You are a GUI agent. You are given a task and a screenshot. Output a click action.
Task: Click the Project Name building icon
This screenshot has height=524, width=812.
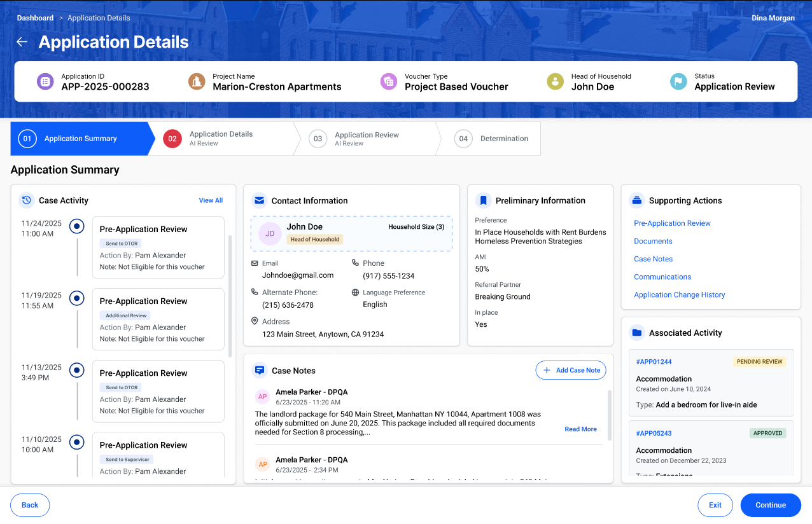(x=197, y=81)
